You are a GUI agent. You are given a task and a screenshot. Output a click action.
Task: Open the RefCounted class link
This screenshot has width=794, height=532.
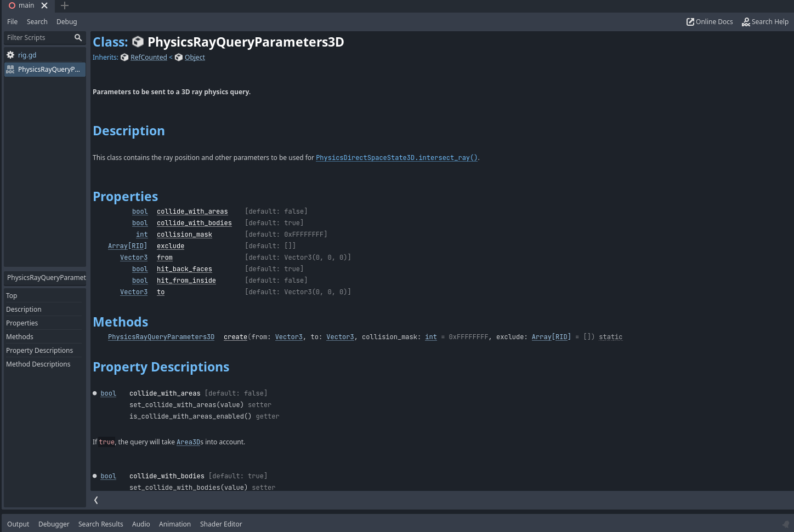coord(149,58)
